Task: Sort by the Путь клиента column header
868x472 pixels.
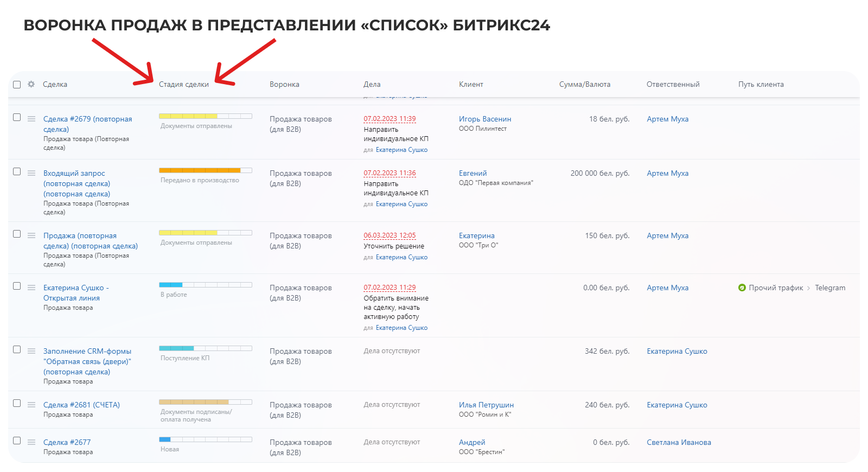Action: click(x=761, y=84)
